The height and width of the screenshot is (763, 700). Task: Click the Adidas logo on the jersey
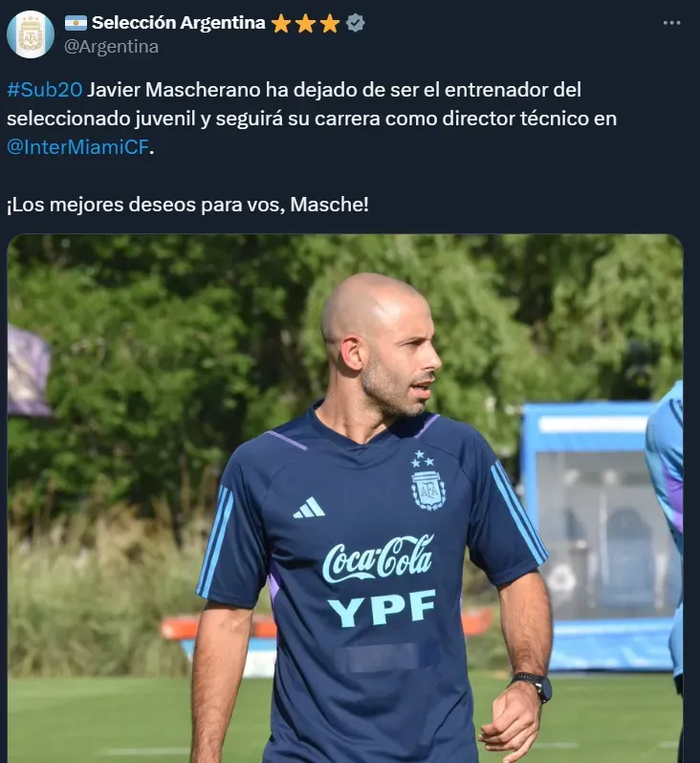(x=309, y=508)
